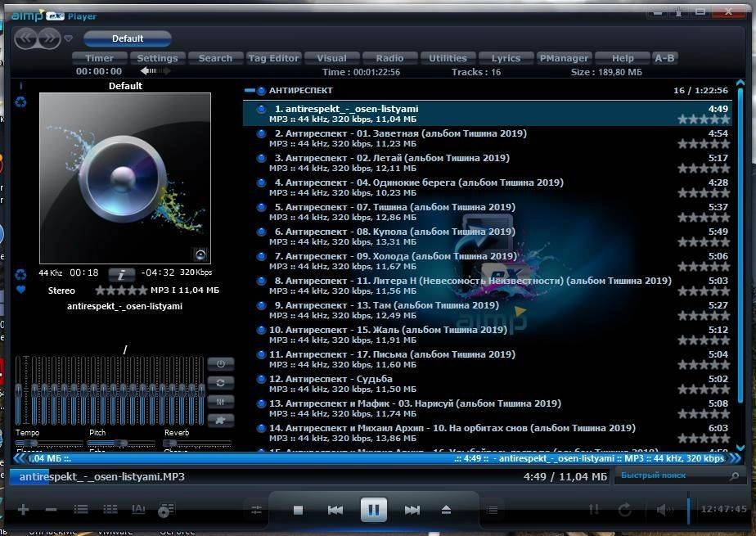Toggle repeat playback mode
This screenshot has width=756, height=536.
(625, 509)
